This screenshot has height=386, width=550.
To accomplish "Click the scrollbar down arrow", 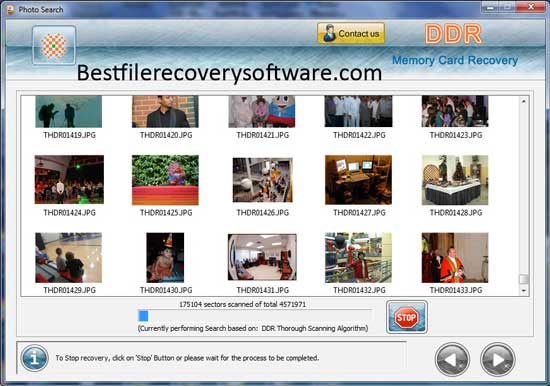I will coord(523,290).
